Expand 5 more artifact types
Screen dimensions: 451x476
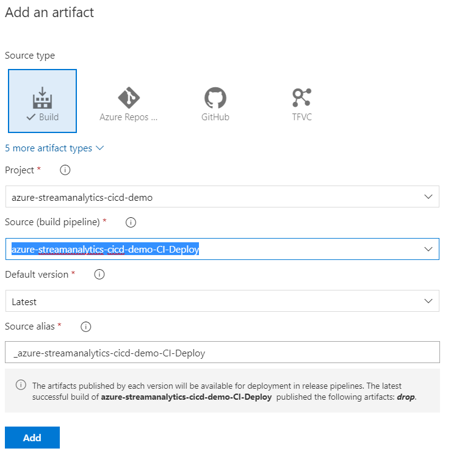pyautogui.click(x=54, y=148)
